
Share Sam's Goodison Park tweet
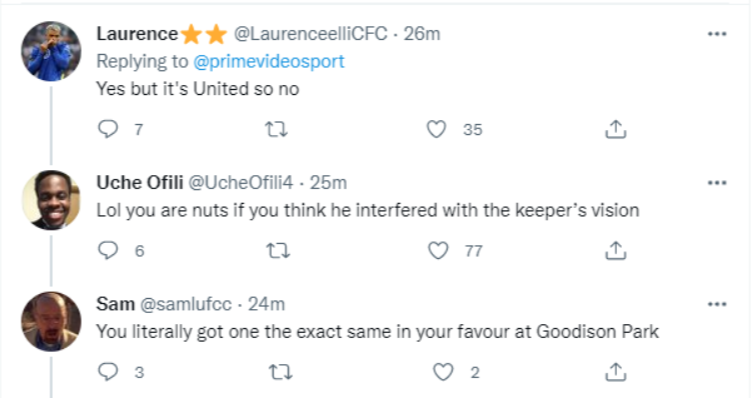[x=615, y=372]
